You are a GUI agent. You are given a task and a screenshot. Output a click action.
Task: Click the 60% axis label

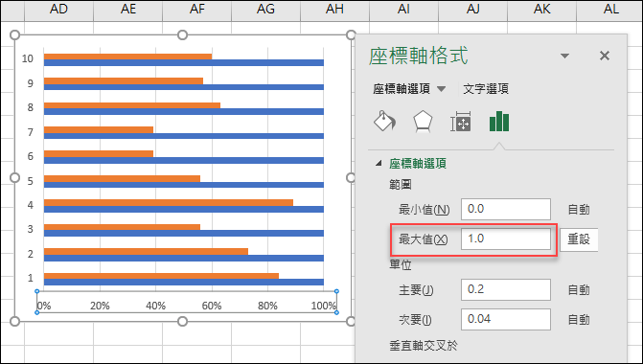click(212, 306)
